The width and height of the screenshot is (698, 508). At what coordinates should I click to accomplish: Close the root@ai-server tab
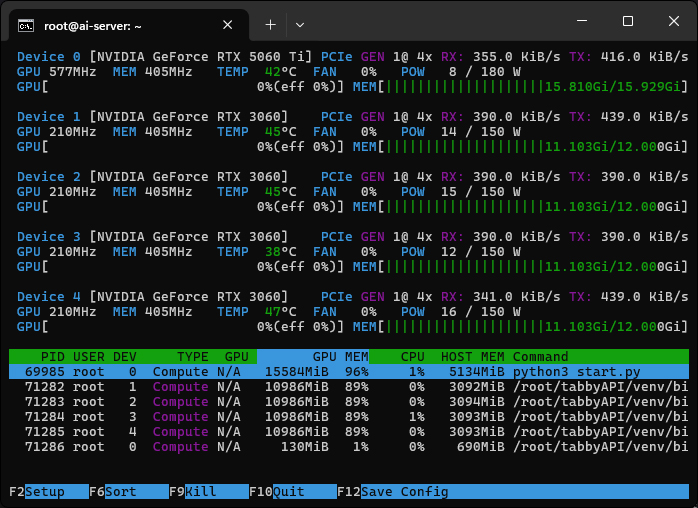(227, 25)
